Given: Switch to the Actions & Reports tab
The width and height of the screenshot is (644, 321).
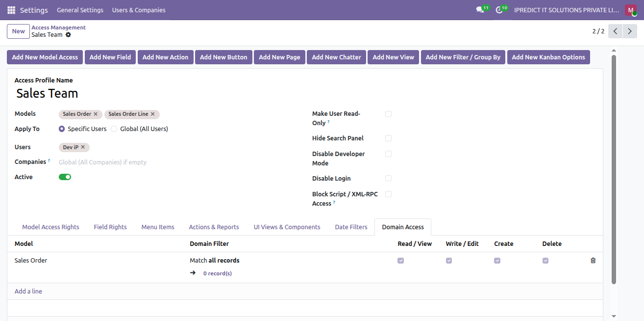Looking at the screenshot, I should coord(214,227).
